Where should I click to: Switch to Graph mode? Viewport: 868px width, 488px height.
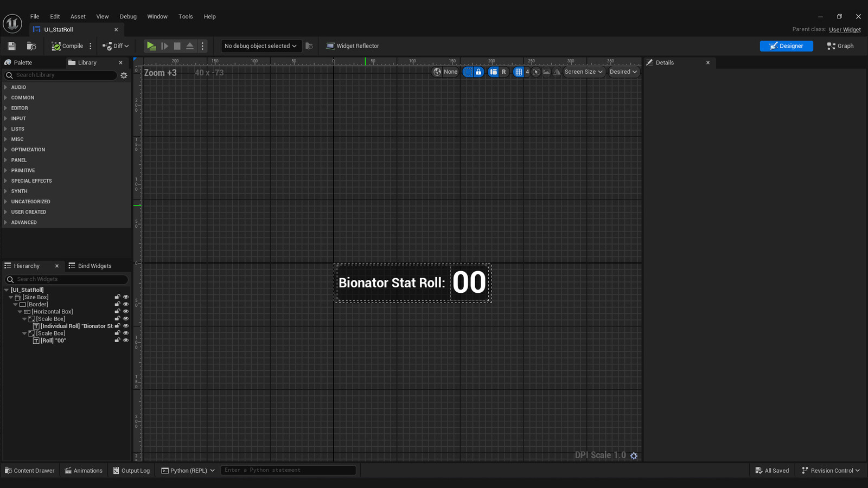coord(840,46)
